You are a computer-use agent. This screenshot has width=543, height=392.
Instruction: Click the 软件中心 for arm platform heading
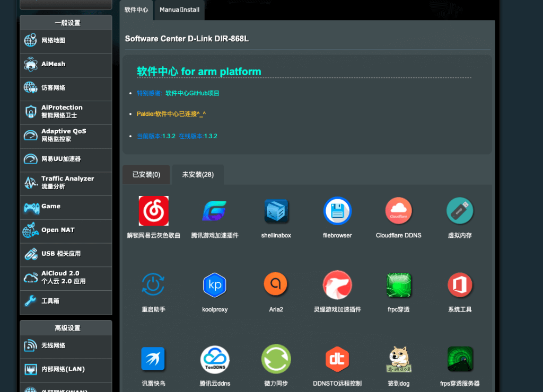199,72
